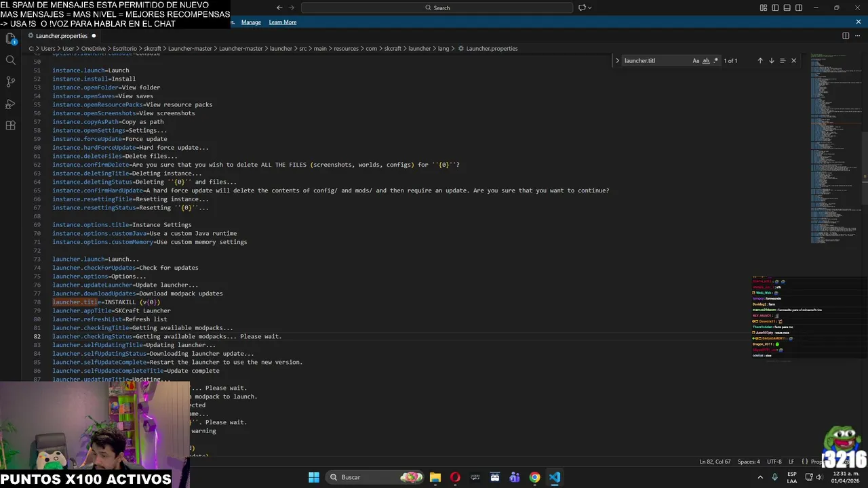Focus the top Search command bar
Screen dimensions: 868x488
pos(437,7)
